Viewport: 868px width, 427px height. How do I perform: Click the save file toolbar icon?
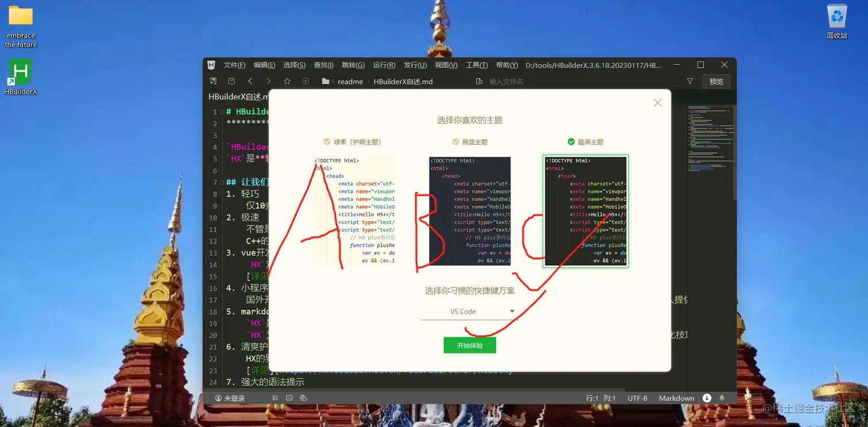click(x=231, y=81)
